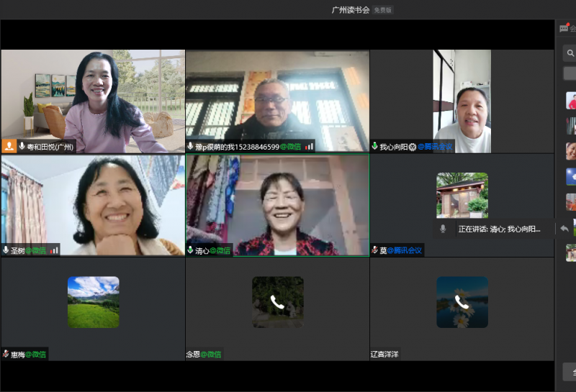Viewport: 576px width, 392px height.
Task: Select 辽嘉洋洋's phone avatar tile
Action: [462, 302]
